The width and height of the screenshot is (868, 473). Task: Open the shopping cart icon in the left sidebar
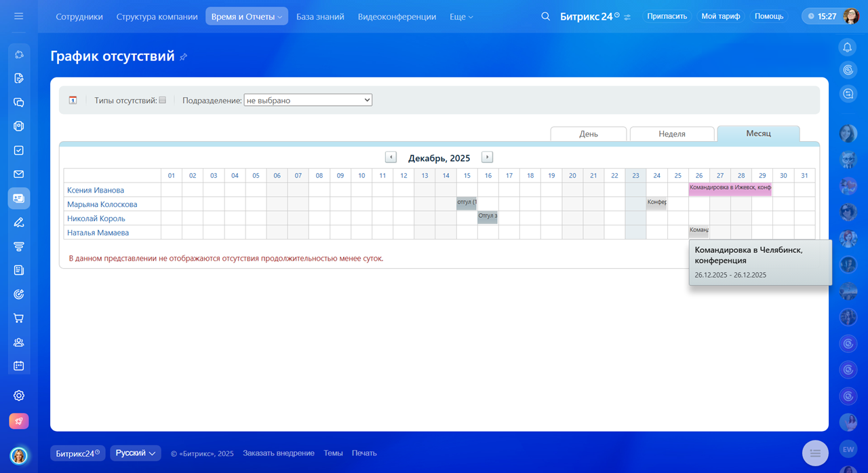[x=19, y=318]
